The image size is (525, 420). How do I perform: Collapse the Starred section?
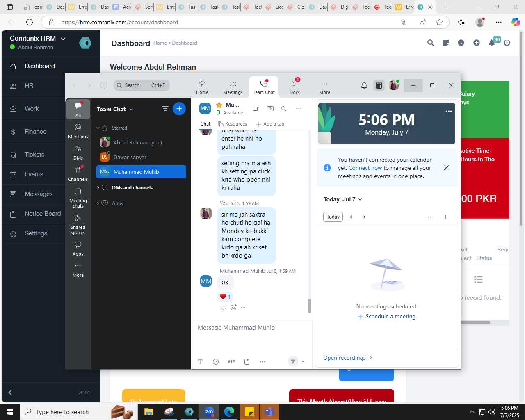[98, 128]
